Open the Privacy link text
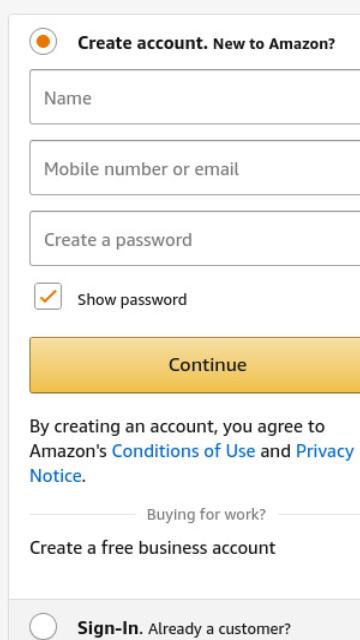The height and width of the screenshot is (640, 360). pos(324,452)
